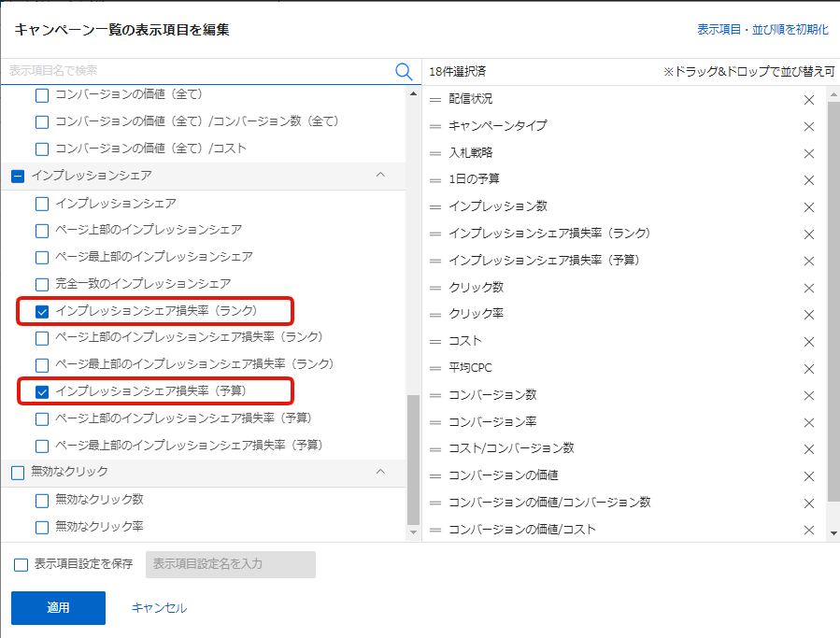Screen dimensions: 840x638
Task: Grab the drag handle for クリック数
Action: pyautogui.click(x=435, y=289)
